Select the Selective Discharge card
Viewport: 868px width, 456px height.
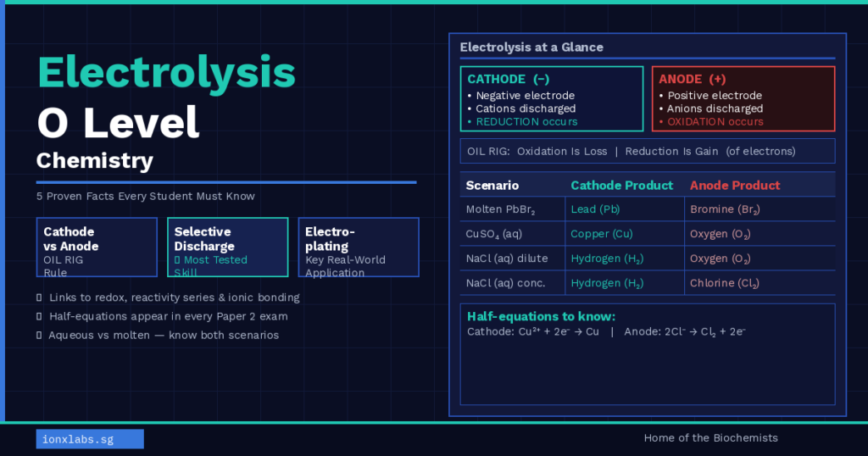point(227,247)
